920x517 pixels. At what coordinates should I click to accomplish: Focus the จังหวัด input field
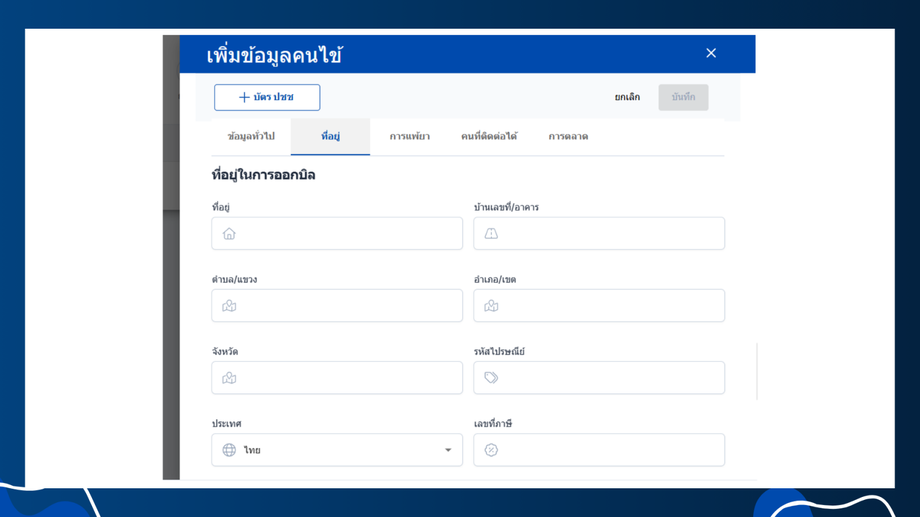[337, 378]
